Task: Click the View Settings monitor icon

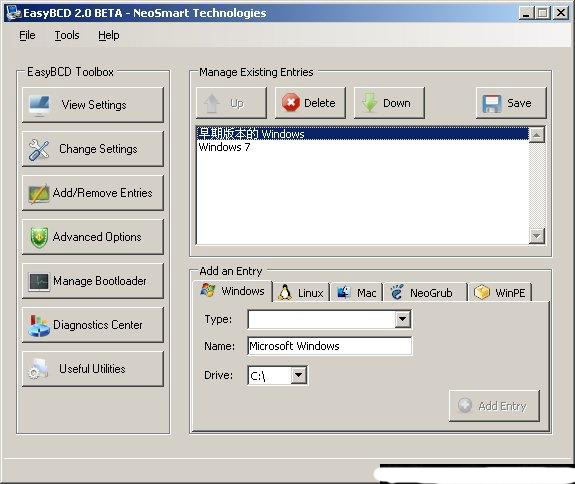Action: pos(40,106)
